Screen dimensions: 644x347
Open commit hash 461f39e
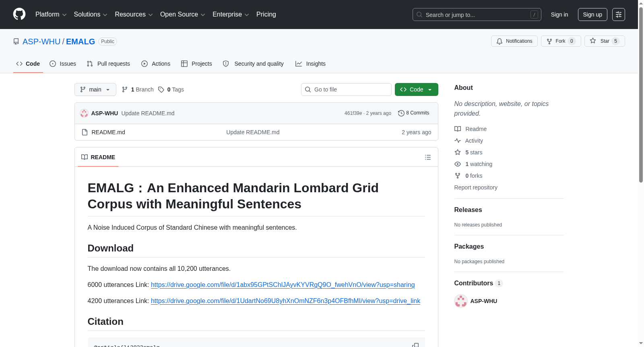[x=353, y=113]
